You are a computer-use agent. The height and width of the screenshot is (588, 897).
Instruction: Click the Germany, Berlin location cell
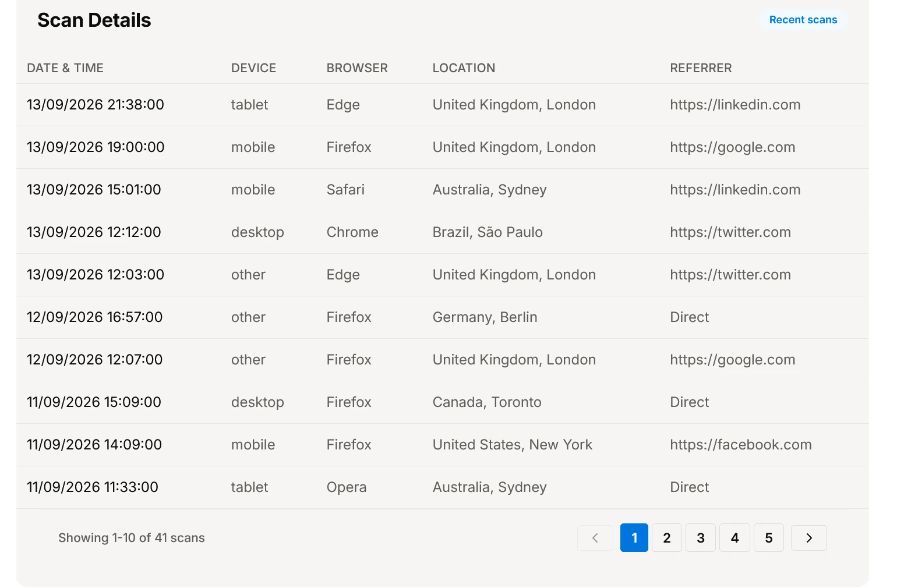tap(485, 317)
